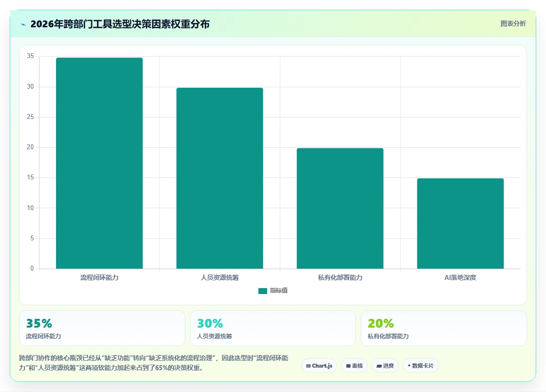Click the tallest bar for 流程闭环能力
Image resolution: width=546 pixels, height=392 pixels.
(x=99, y=163)
